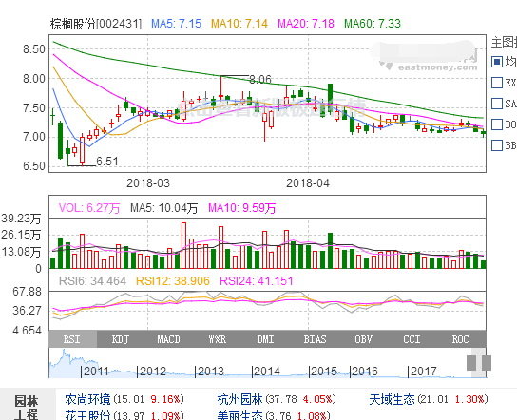Click the active RSI tab
This screenshot has height=420, width=517.
[73, 339]
